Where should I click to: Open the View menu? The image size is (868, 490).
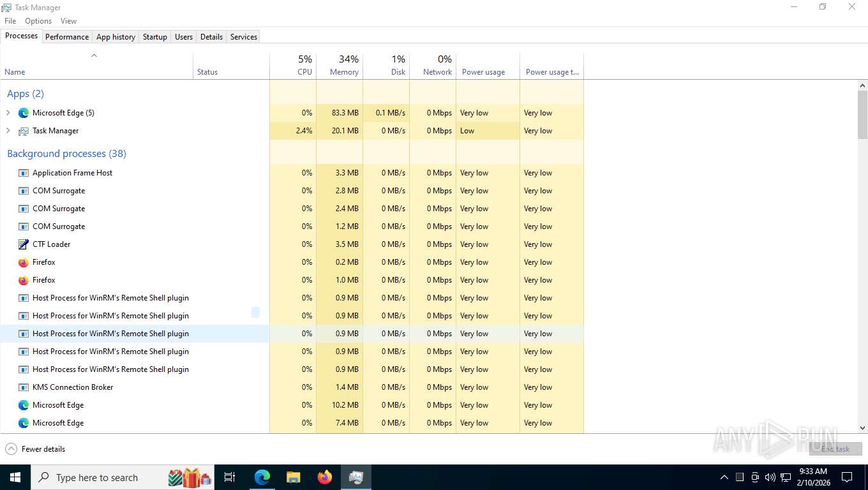(x=68, y=21)
